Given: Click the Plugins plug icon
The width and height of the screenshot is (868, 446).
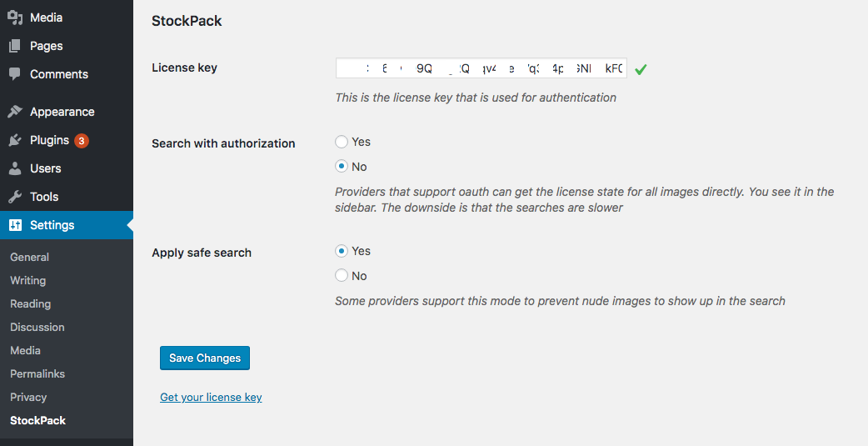Looking at the screenshot, I should [15, 140].
